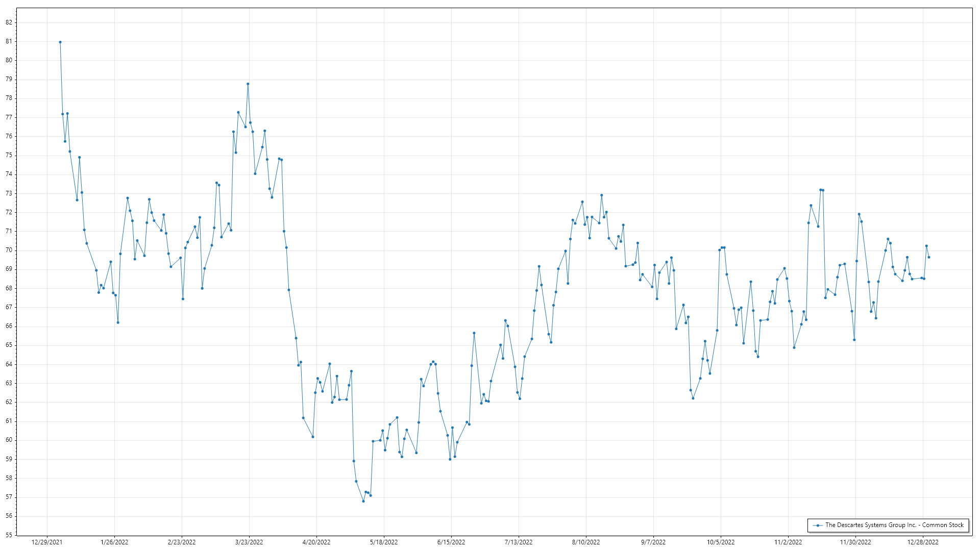
Task: Click the 9/7/2022 x-axis date label
Action: click(x=653, y=542)
